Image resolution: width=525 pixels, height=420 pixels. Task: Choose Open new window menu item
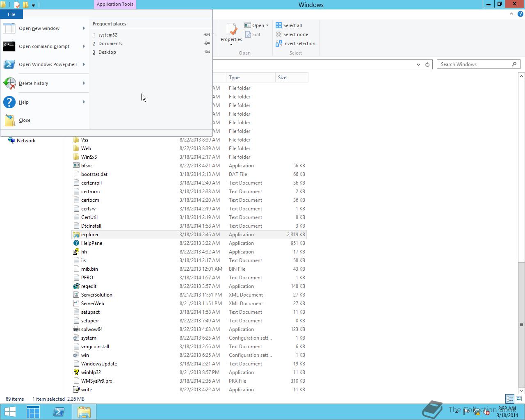pos(45,28)
